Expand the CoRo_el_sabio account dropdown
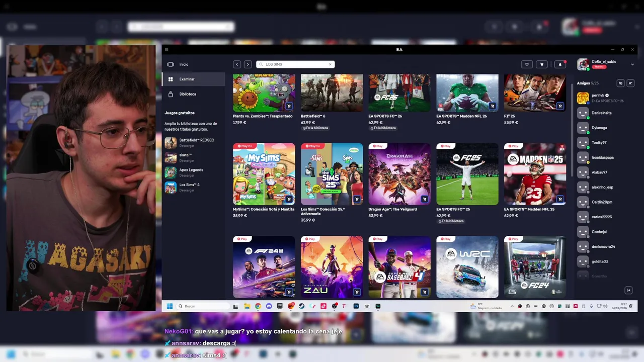Screen dimensions: 644x362 [632, 64]
